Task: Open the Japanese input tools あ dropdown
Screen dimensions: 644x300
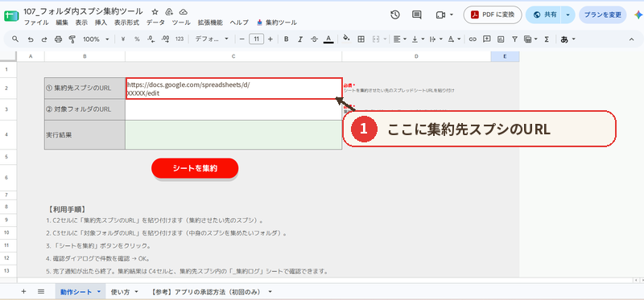Action: coord(568,39)
